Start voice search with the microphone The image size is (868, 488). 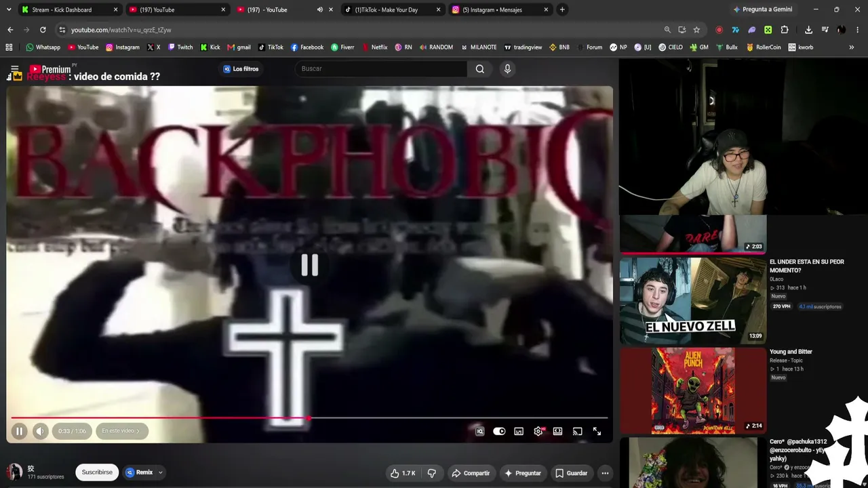pyautogui.click(x=507, y=68)
